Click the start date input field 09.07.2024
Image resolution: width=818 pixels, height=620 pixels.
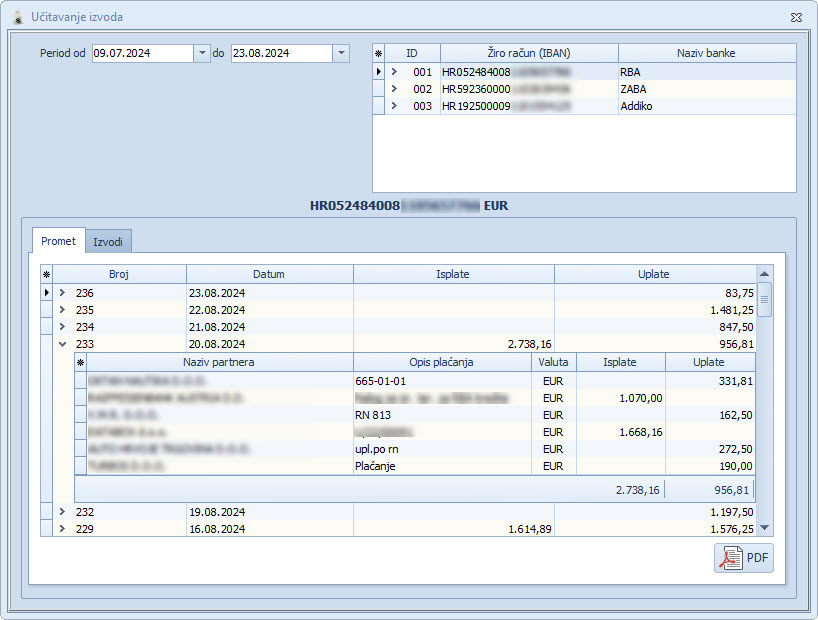140,53
